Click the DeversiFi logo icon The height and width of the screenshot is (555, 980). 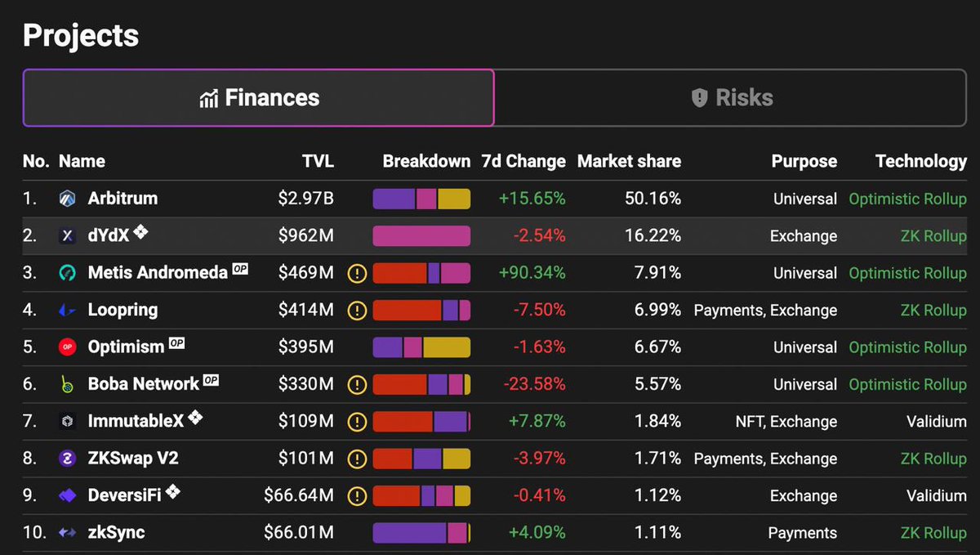pos(68,495)
